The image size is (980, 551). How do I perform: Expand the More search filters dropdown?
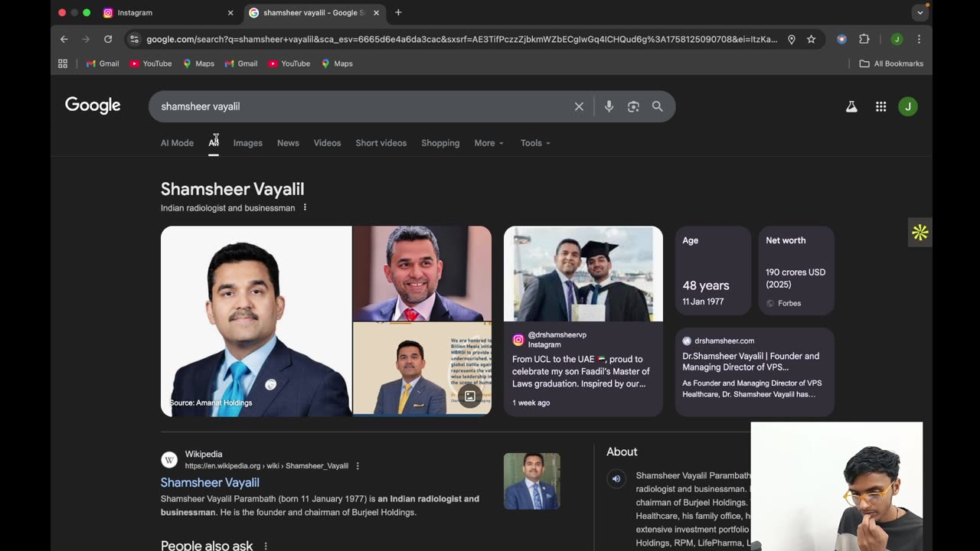click(x=488, y=143)
